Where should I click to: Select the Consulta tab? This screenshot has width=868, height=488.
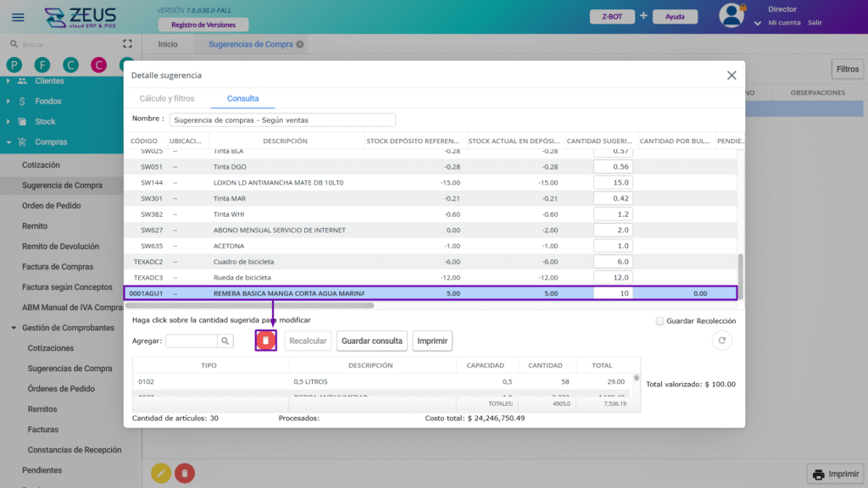coord(242,98)
